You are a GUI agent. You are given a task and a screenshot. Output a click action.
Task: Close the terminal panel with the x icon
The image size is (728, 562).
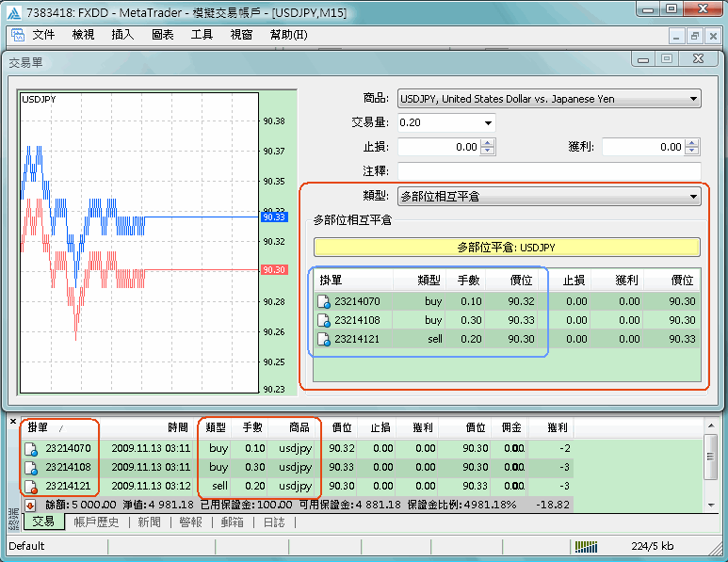click(13, 422)
